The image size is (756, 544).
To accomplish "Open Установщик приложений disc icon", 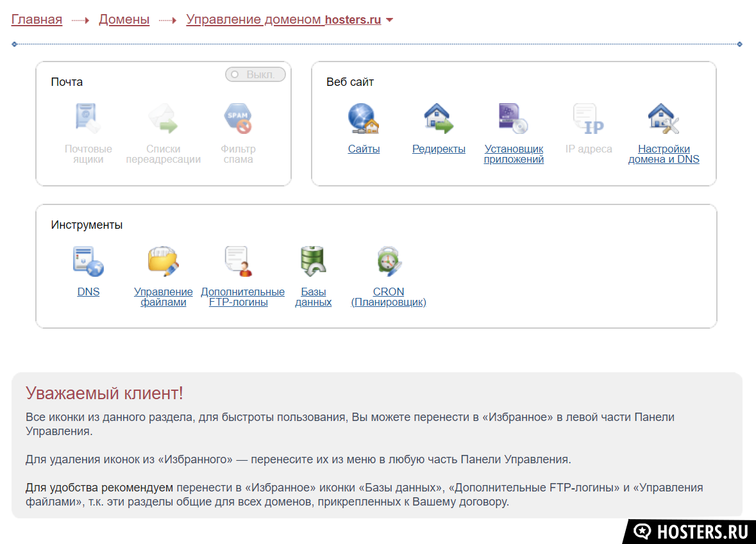I will click(514, 119).
